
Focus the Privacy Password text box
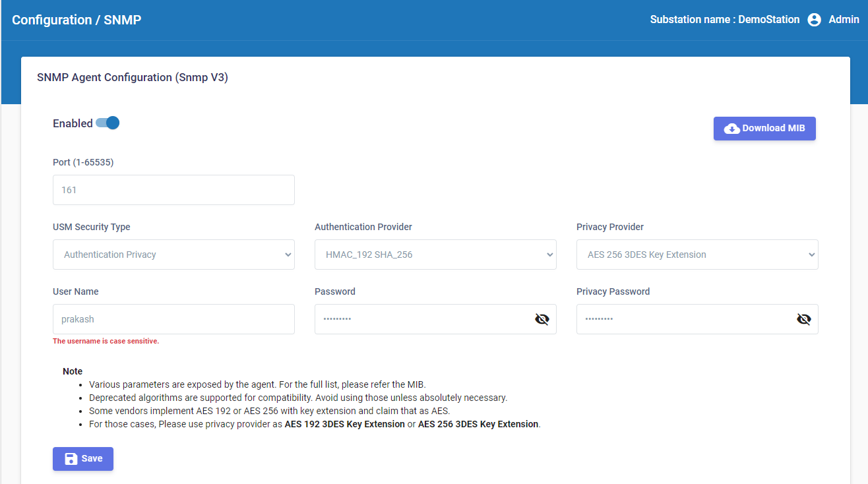(x=684, y=319)
